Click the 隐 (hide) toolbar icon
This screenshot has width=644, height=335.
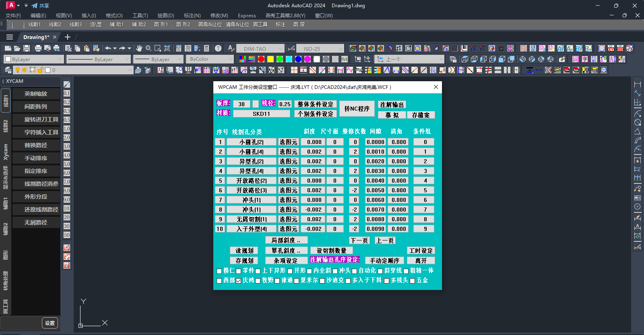524,48
